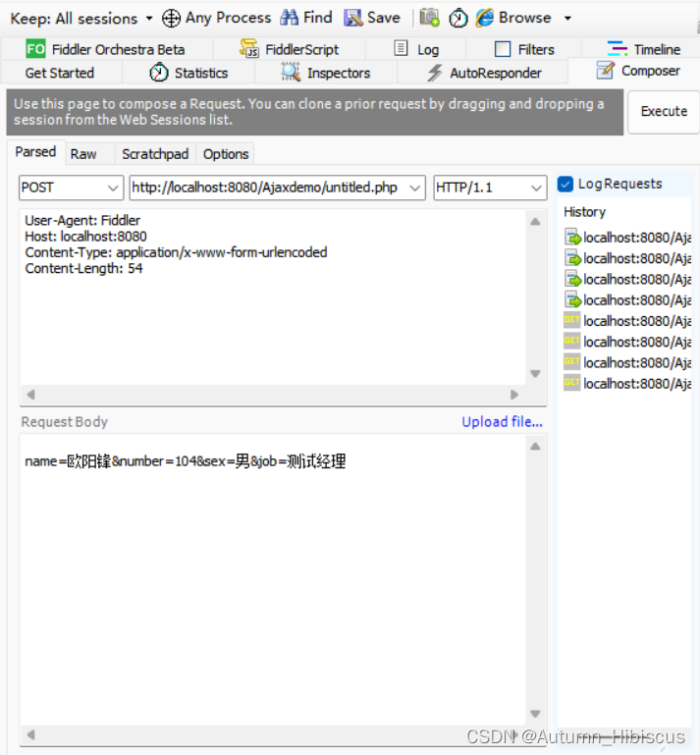Select the fourth POST history entry icon

tap(572, 299)
